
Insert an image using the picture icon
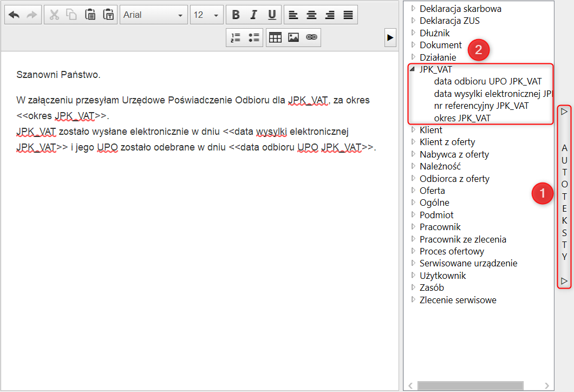293,37
